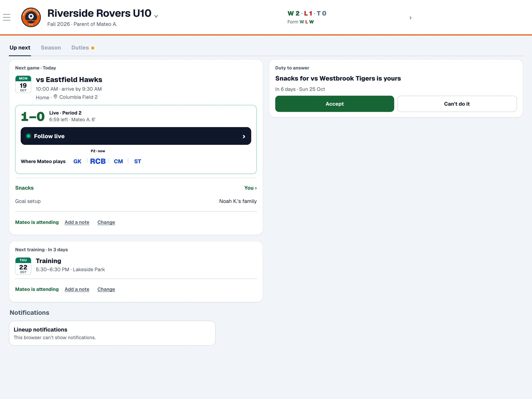Screen dimensions: 532x399
Task: Click the Snacks for vs Westbrook Tigers heading
Action: [338, 78]
